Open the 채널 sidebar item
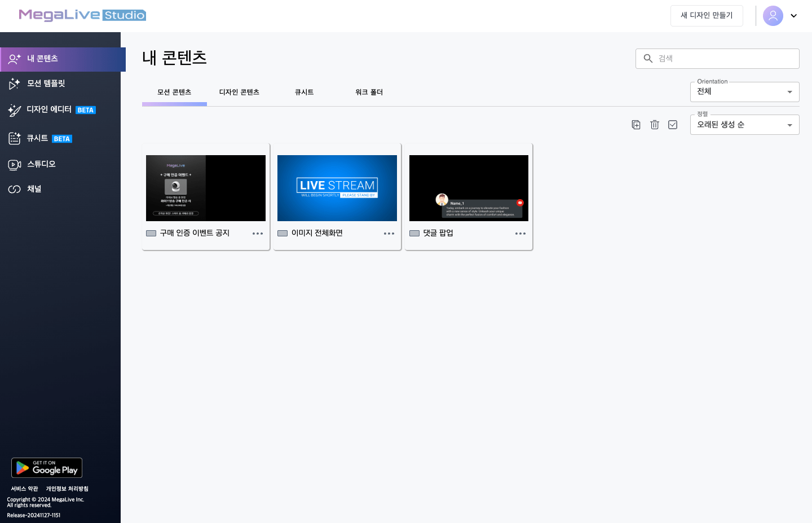 [x=34, y=189]
